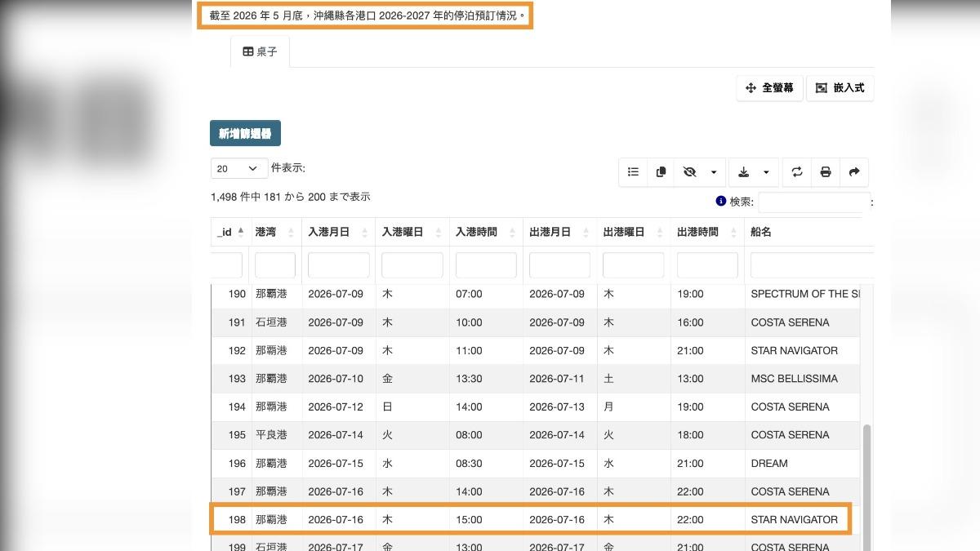Sort by the 出港時間 column header
The image size is (980, 551).
click(707, 233)
